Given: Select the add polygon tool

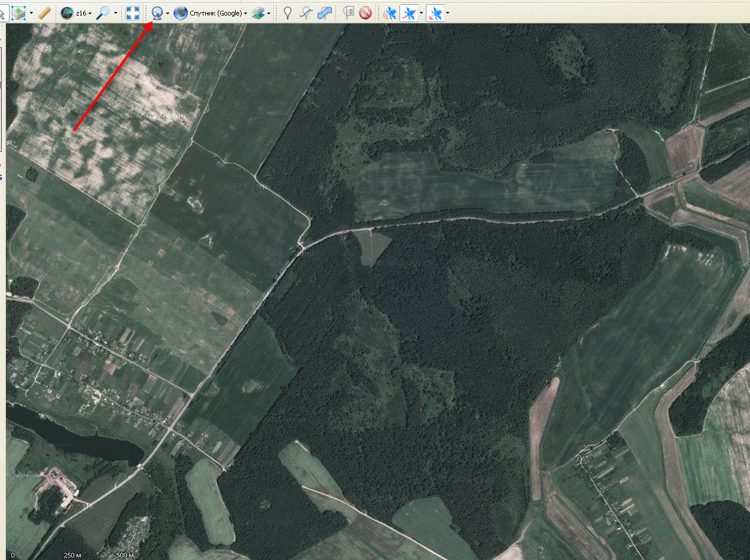Looking at the screenshot, I should point(325,13).
